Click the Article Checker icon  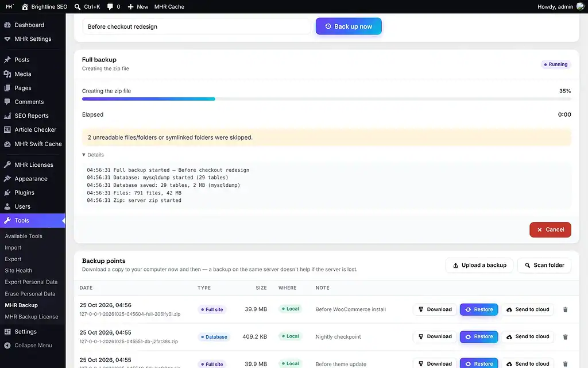(7, 129)
